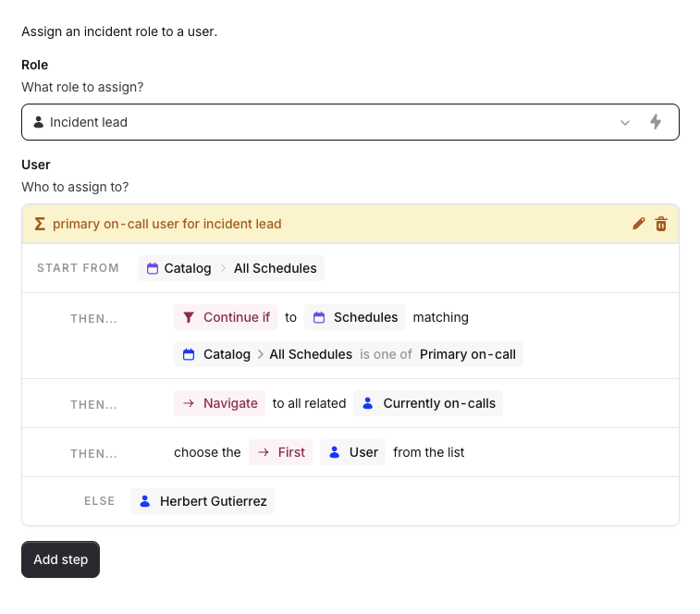This screenshot has width=700, height=614.
Task: Select the Primary on-call value chip
Action: (x=468, y=354)
